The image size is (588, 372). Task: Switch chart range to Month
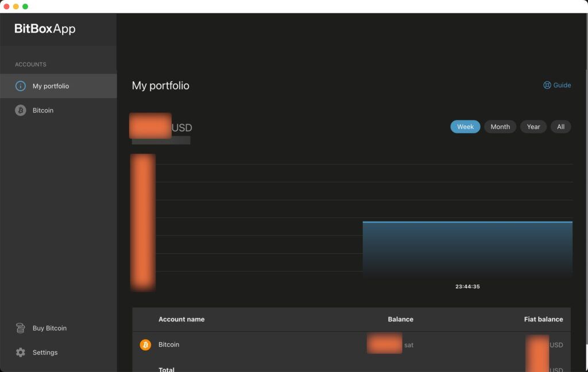(500, 127)
